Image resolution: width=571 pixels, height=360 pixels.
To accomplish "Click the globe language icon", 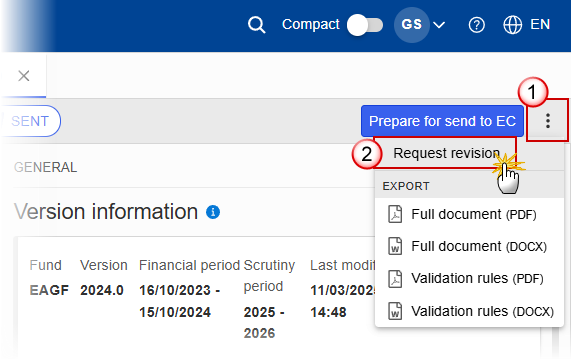I will pyautogui.click(x=512, y=25).
